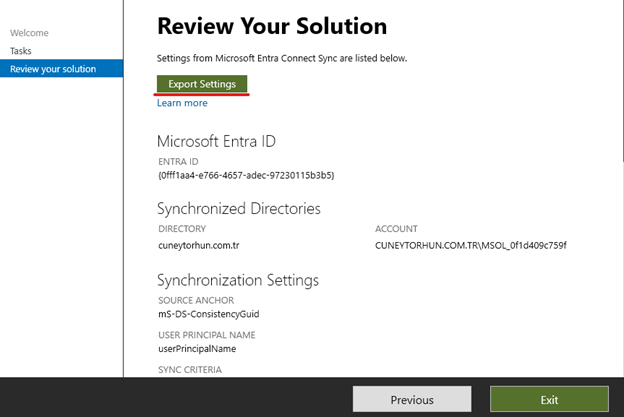Click the vertical scrollbar thumb
Screen dimensions: 624x417
(622, 81)
